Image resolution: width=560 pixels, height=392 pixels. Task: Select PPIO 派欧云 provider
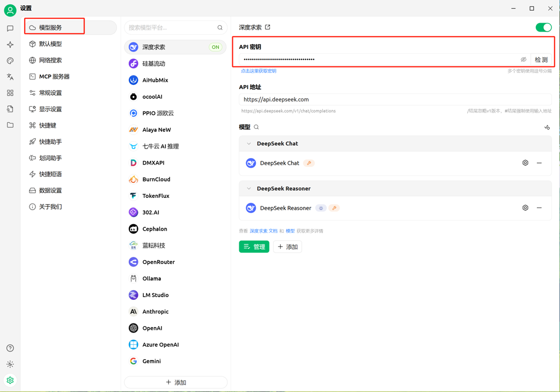click(175, 113)
